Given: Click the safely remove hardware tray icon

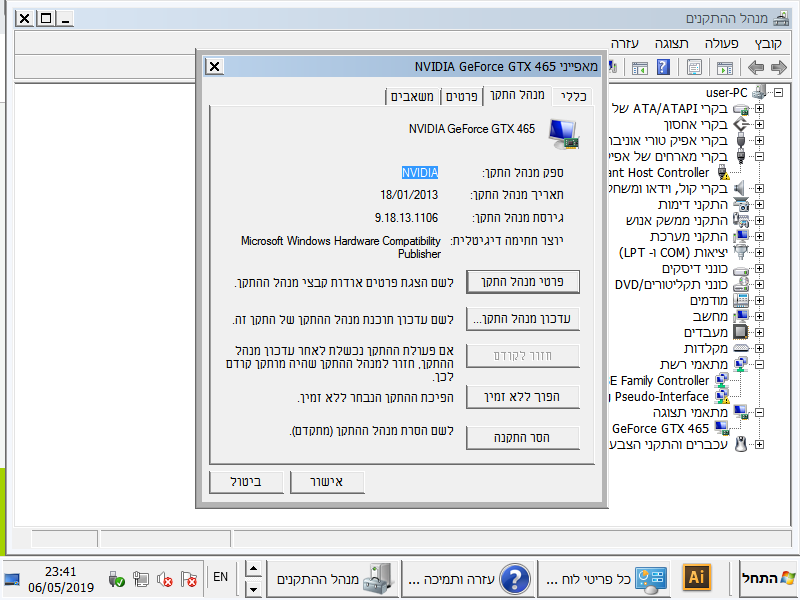Looking at the screenshot, I should [116, 580].
